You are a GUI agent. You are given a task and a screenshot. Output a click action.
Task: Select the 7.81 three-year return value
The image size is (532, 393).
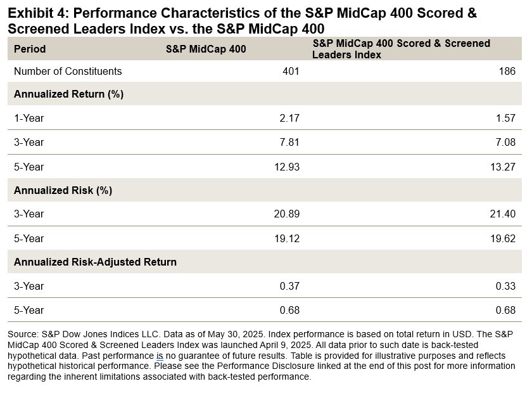pyautogui.click(x=289, y=142)
